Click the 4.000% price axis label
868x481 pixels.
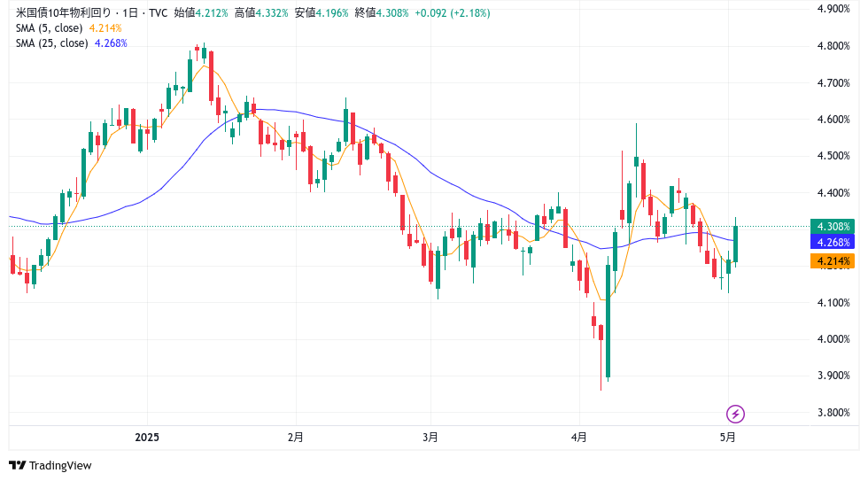pyautogui.click(x=833, y=339)
